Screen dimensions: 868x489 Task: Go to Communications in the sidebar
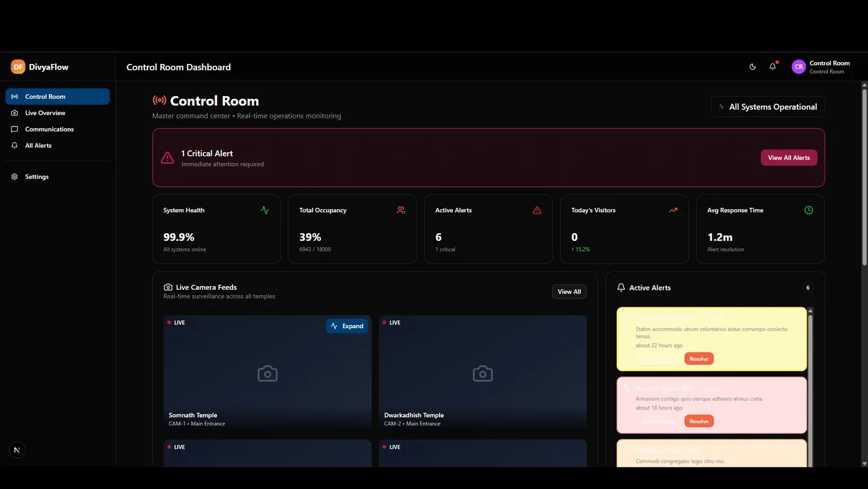pyautogui.click(x=58, y=129)
